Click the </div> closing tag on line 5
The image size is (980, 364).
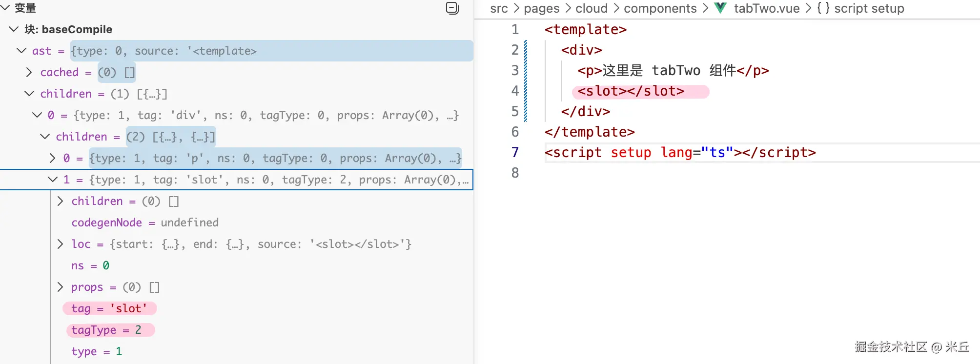[585, 112]
